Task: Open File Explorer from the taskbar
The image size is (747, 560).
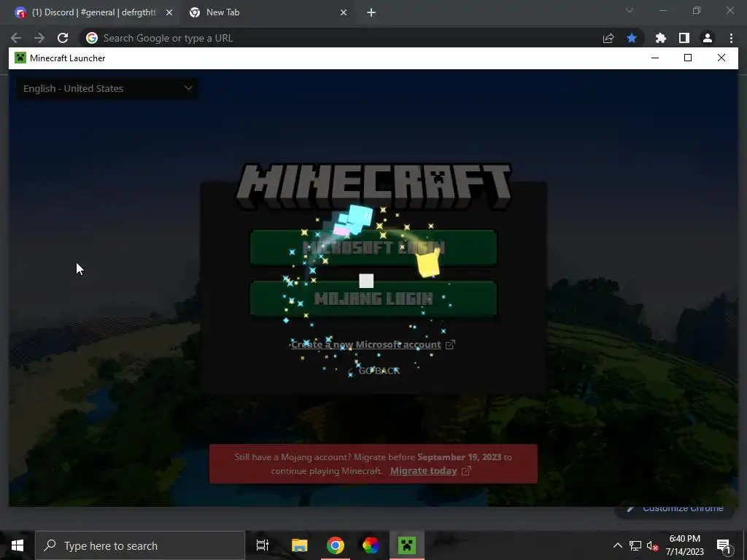Action: 300,545
